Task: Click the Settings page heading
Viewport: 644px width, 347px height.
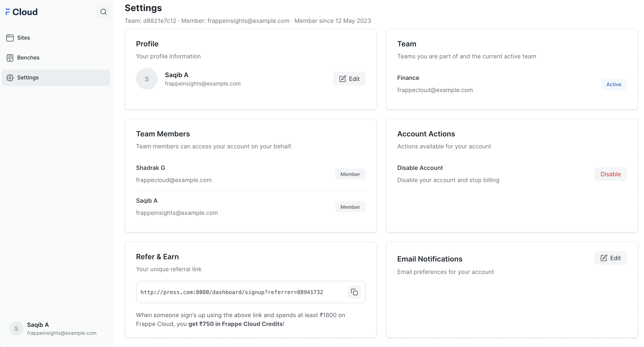Action: pyautogui.click(x=143, y=8)
